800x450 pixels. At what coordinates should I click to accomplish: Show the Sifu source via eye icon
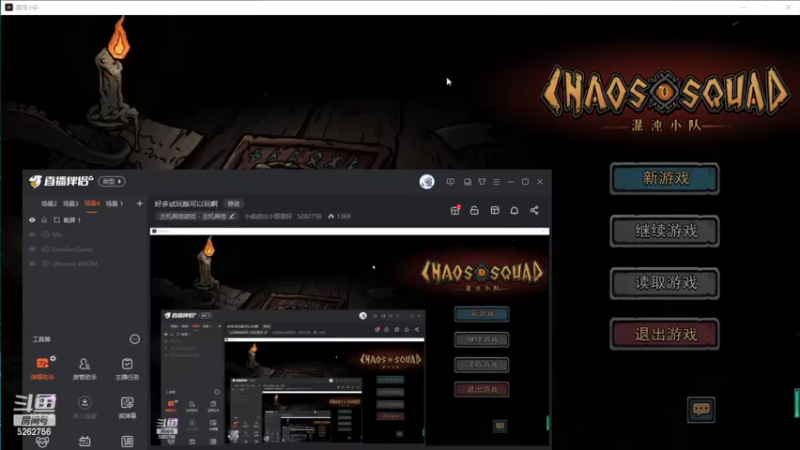tap(32, 235)
